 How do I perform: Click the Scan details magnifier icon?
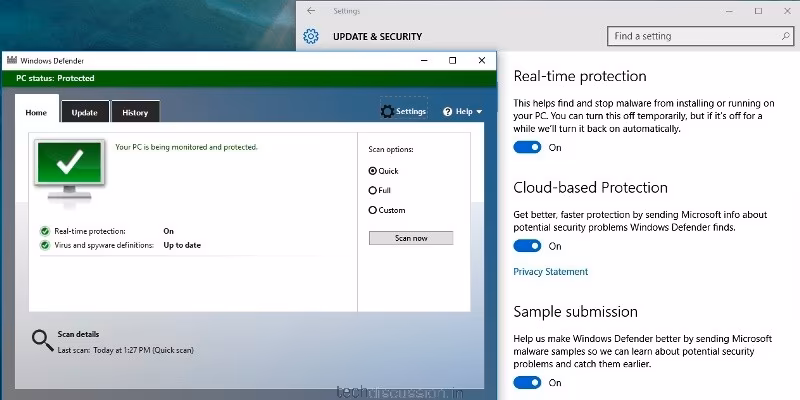click(42, 340)
